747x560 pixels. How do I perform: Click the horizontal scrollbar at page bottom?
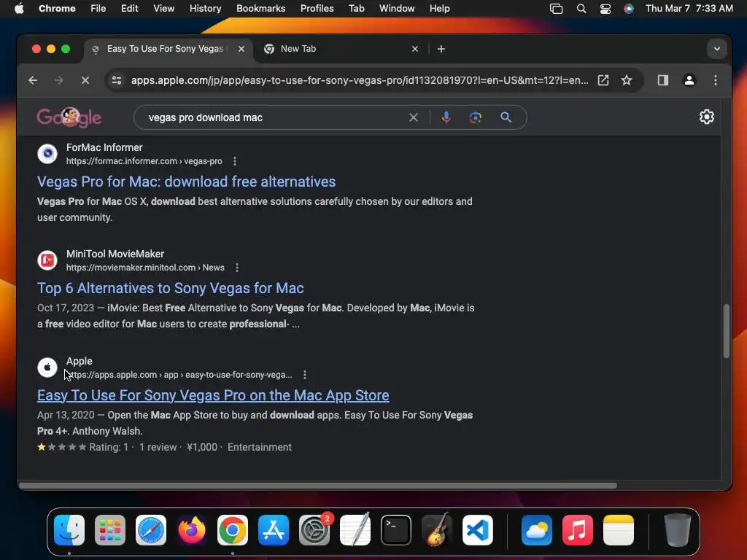(318, 486)
